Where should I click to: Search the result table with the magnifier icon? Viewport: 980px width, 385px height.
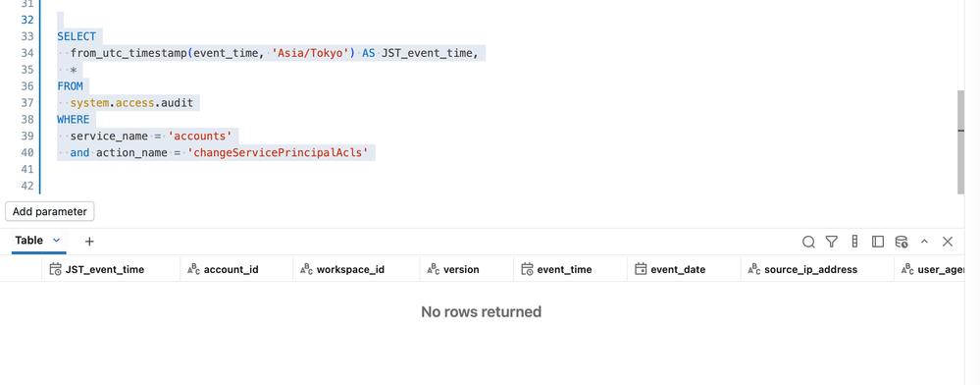(x=808, y=242)
